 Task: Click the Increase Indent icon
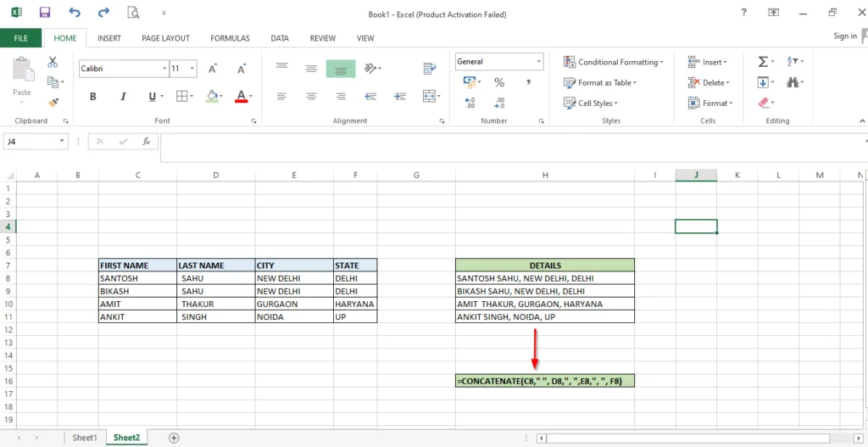(400, 96)
